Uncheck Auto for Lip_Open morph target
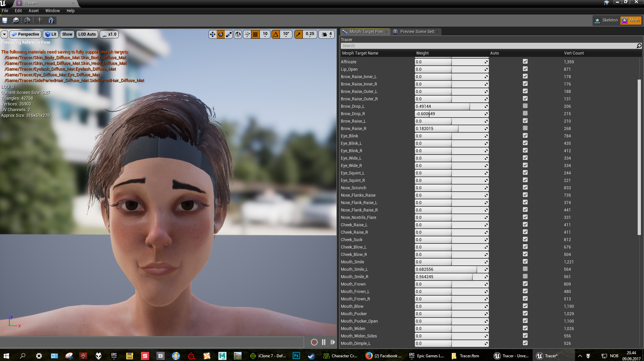644x361 pixels. tap(525, 69)
